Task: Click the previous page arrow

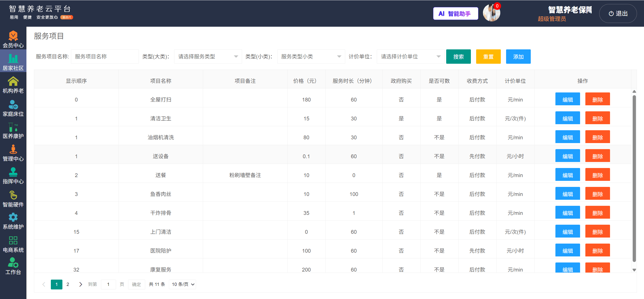Action: 44,284
